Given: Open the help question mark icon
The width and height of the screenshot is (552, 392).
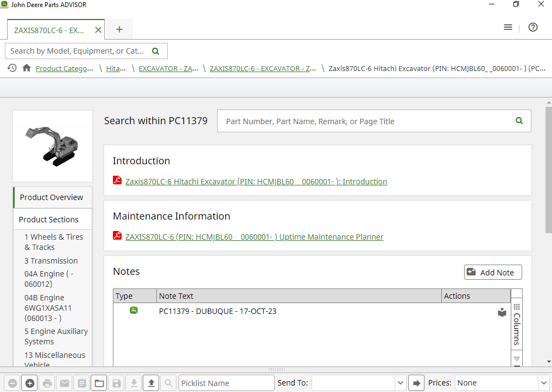Looking at the screenshot, I should point(532,27).
